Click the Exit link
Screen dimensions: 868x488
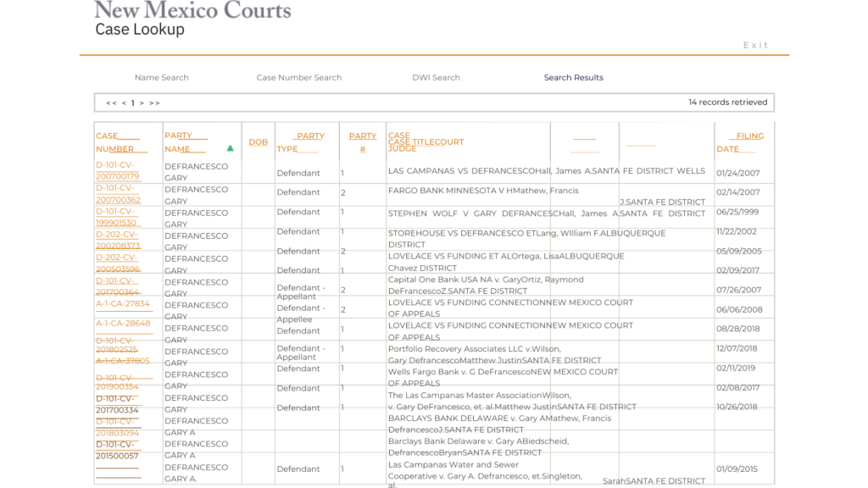pyautogui.click(x=755, y=46)
